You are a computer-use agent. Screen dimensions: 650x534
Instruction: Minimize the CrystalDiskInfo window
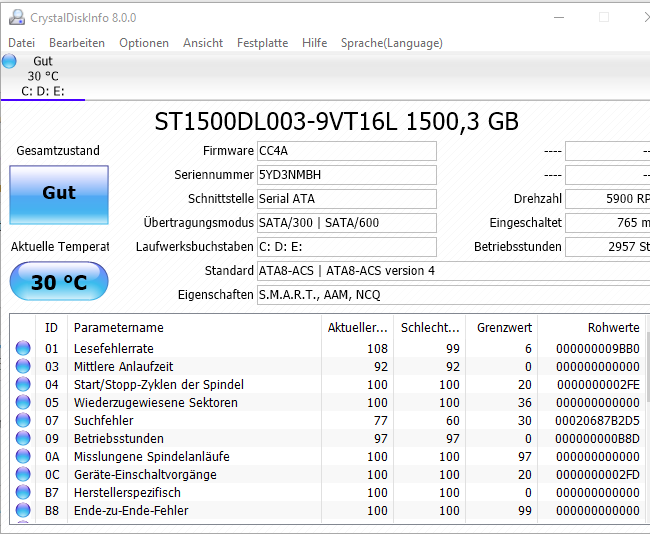tap(559, 17)
